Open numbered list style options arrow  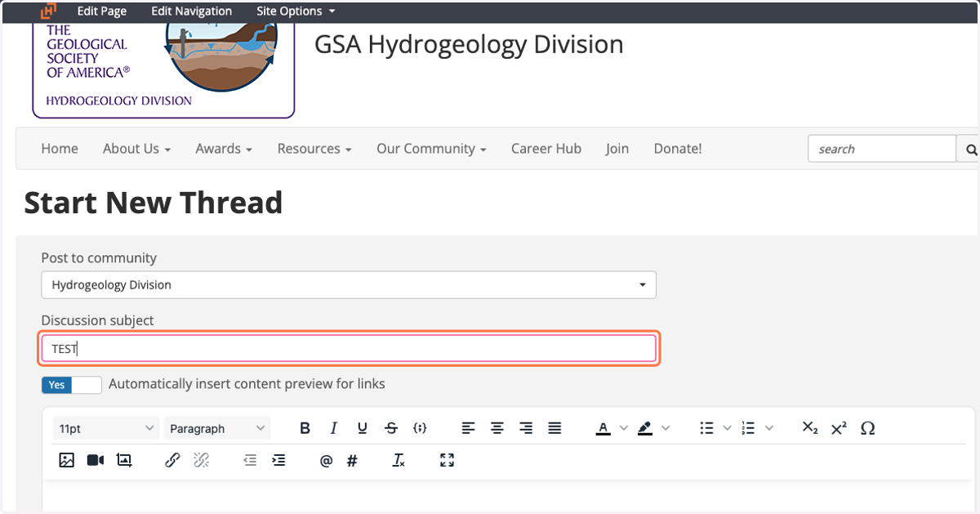(769, 428)
